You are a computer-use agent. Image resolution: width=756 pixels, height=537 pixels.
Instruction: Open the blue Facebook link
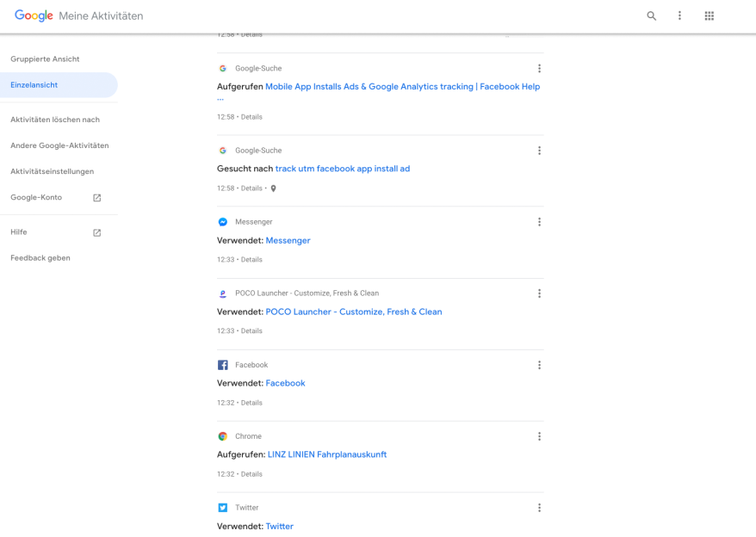[285, 383]
